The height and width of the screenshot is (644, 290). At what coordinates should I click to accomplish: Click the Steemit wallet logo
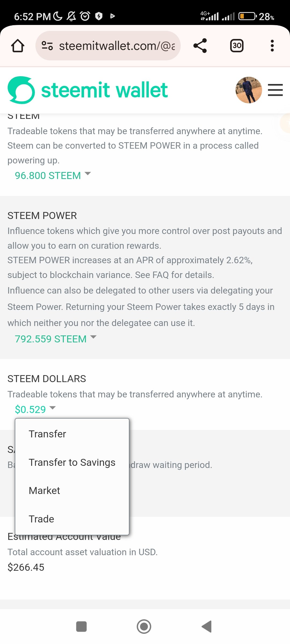pos(88,90)
